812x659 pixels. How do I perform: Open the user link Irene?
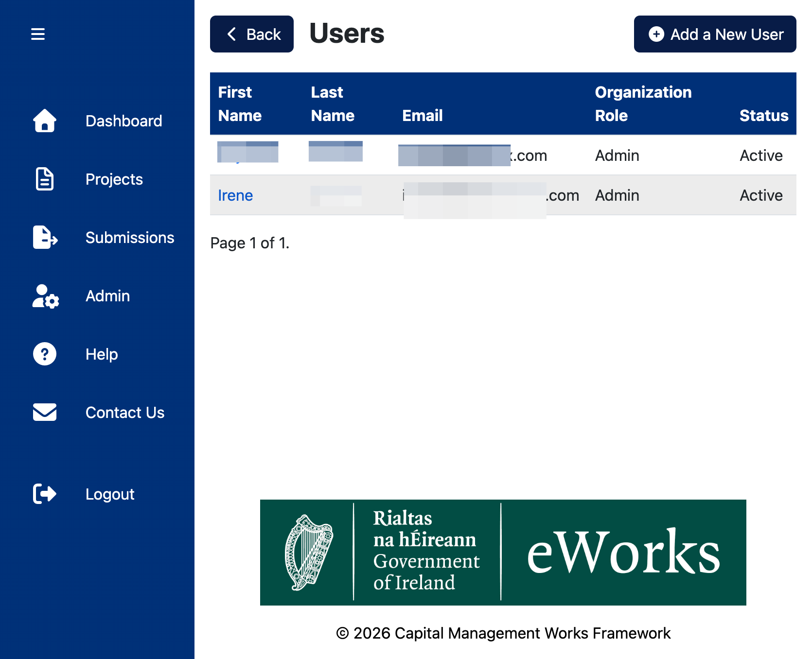point(235,195)
